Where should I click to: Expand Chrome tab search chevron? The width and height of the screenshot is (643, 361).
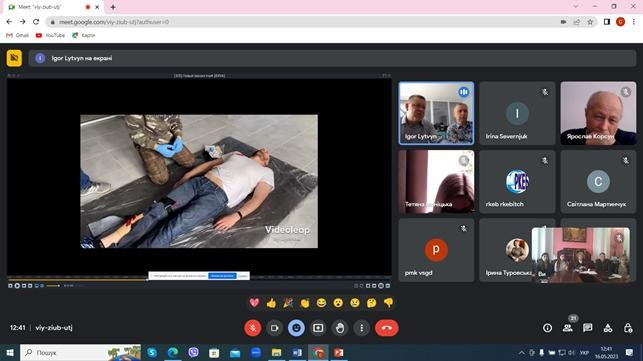[576, 7]
